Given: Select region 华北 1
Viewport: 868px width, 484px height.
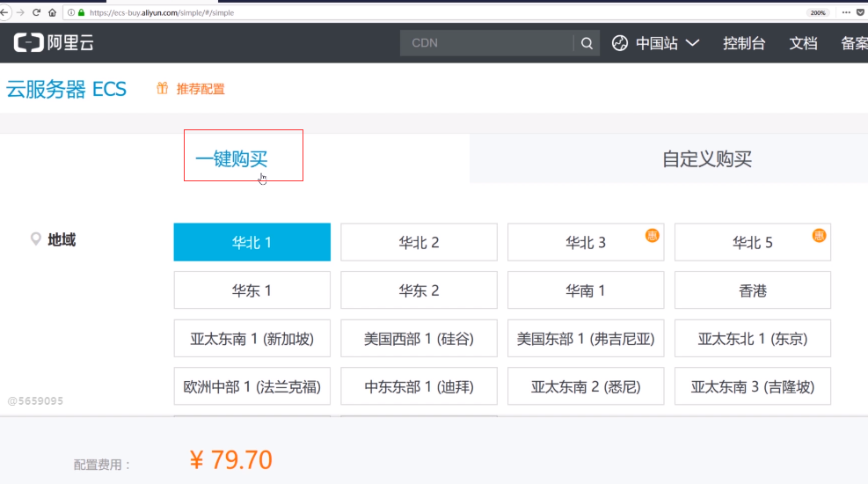Looking at the screenshot, I should 252,242.
